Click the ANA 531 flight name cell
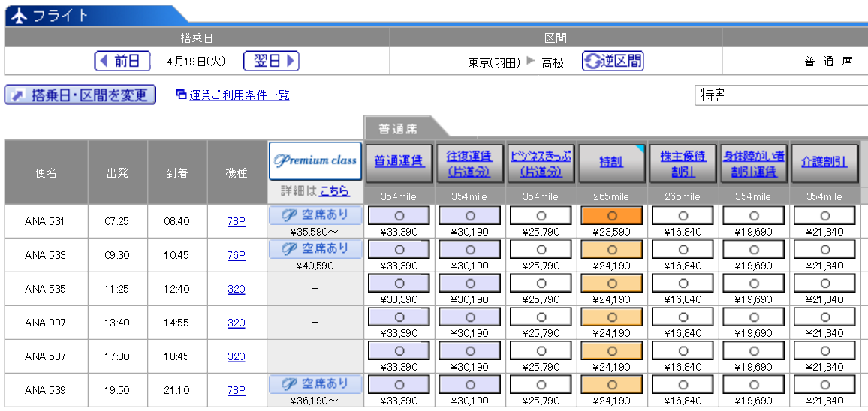Viewport: 868px width, 411px height. tap(46, 221)
